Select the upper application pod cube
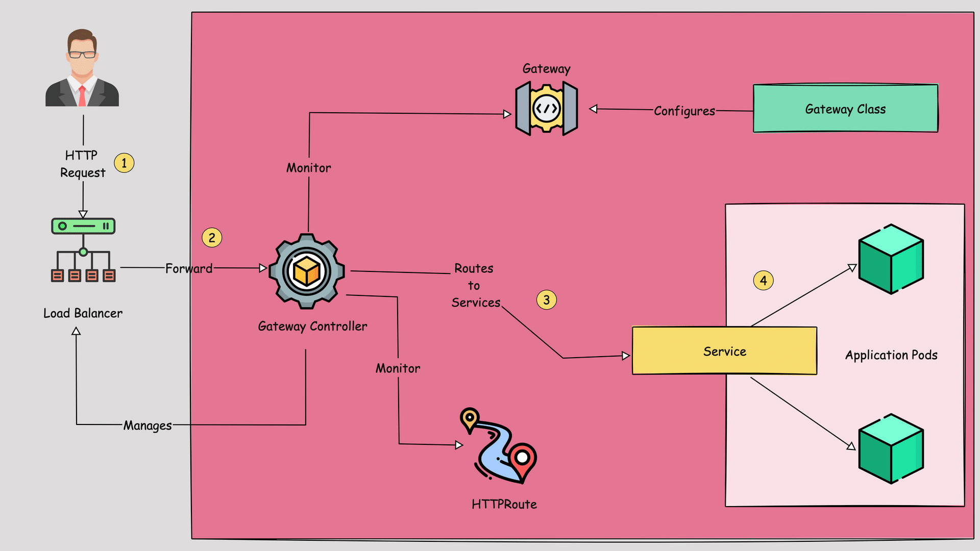980x551 pixels. pos(891,259)
